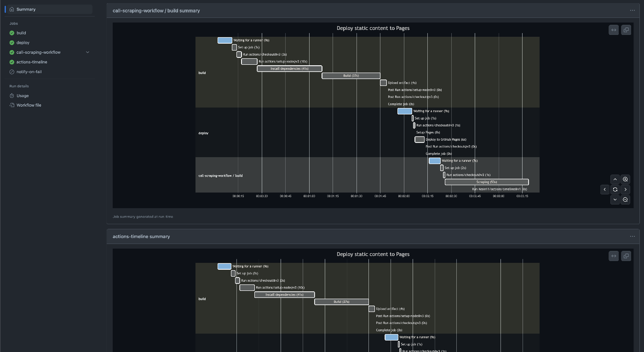
Task: Click 'Setup Pages (0s)' label
Action: click(x=428, y=132)
